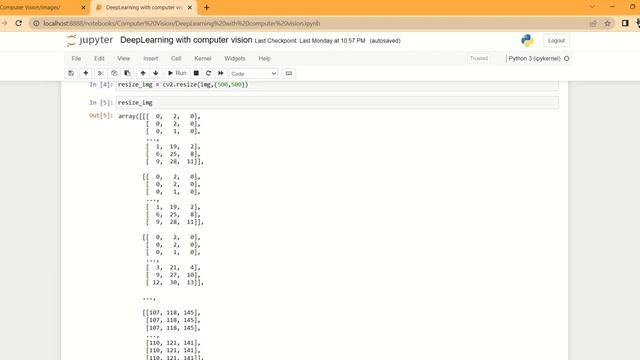Image resolution: width=640 pixels, height=360 pixels.
Task: Save notebook with the floppy disk icon
Action: pyautogui.click(x=71, y=73)
